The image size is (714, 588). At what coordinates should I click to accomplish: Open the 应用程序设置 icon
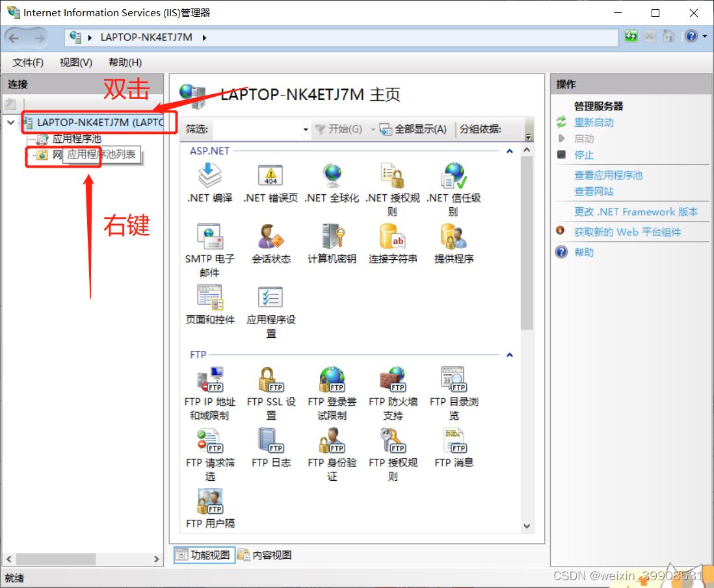pos(271,298)
